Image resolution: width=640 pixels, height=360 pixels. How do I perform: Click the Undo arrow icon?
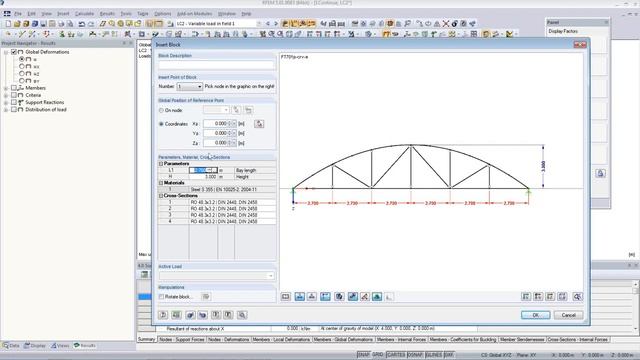pyautogui.click(x=82, y=24)
